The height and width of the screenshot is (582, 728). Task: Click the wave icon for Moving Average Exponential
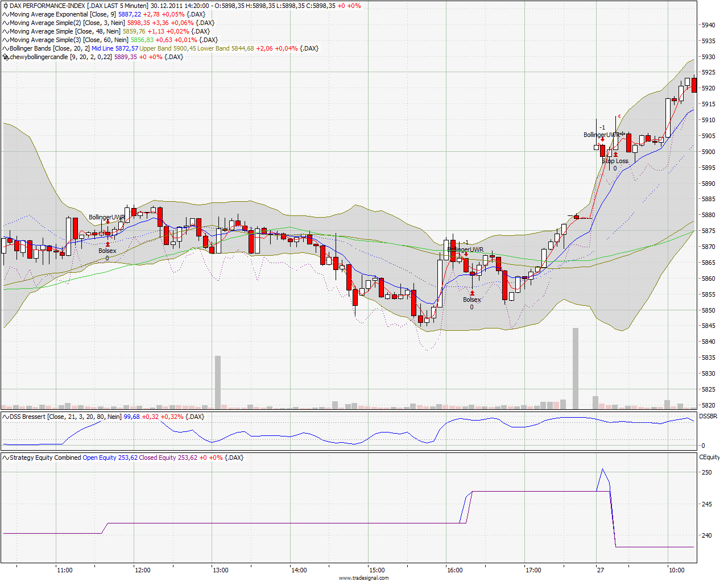coord(6,14)
